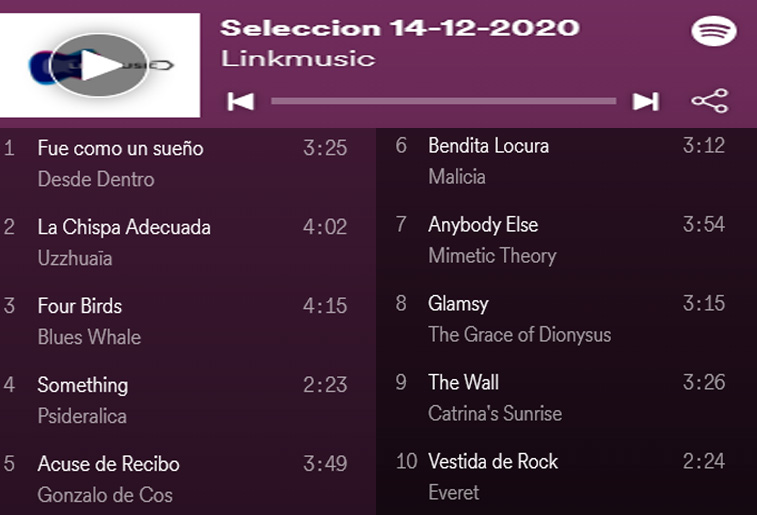The width and height of the screenshot is (757, 515).
Task: Click the share icon
Action: pos(710,101)
